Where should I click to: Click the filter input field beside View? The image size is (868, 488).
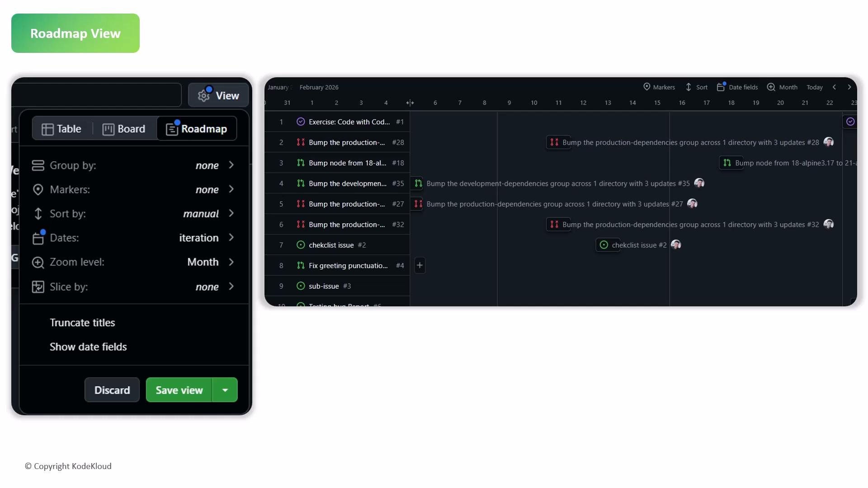click(x=97, y=95)
